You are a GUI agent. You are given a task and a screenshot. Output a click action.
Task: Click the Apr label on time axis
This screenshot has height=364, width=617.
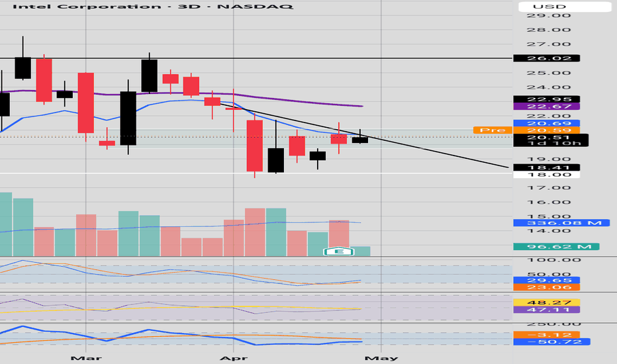tap(234, 358)
